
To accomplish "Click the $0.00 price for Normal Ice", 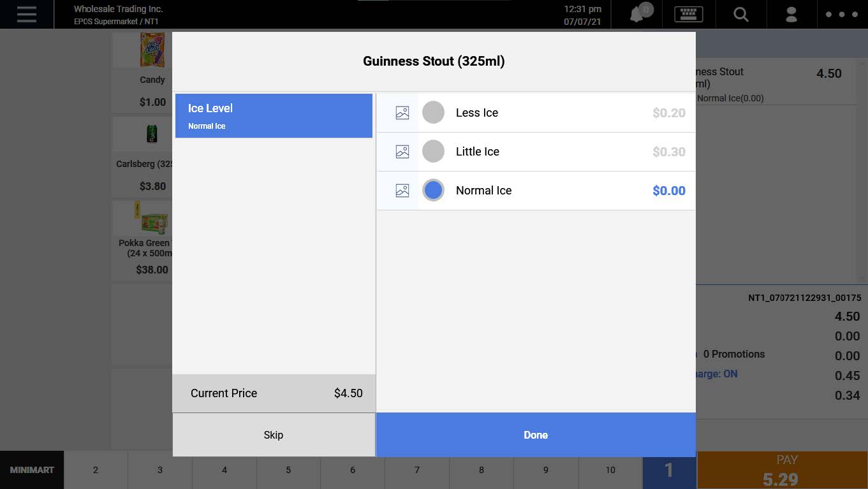I will (669, 191).
